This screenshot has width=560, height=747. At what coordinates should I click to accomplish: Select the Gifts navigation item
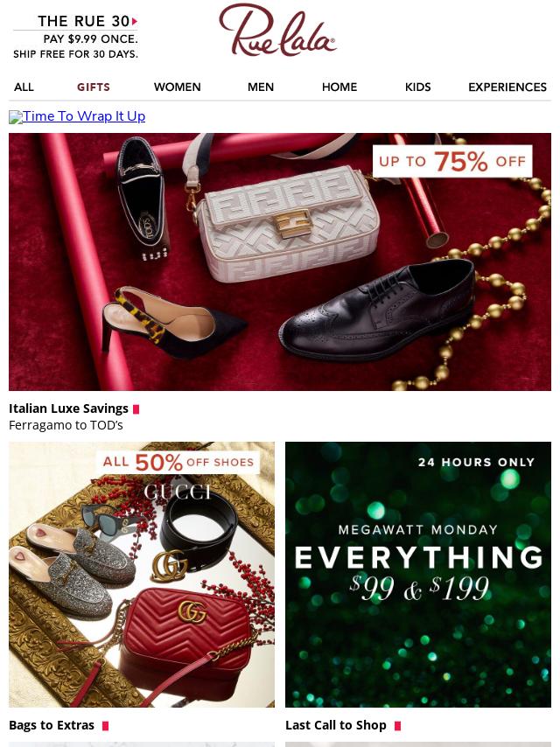pos(94,87)
